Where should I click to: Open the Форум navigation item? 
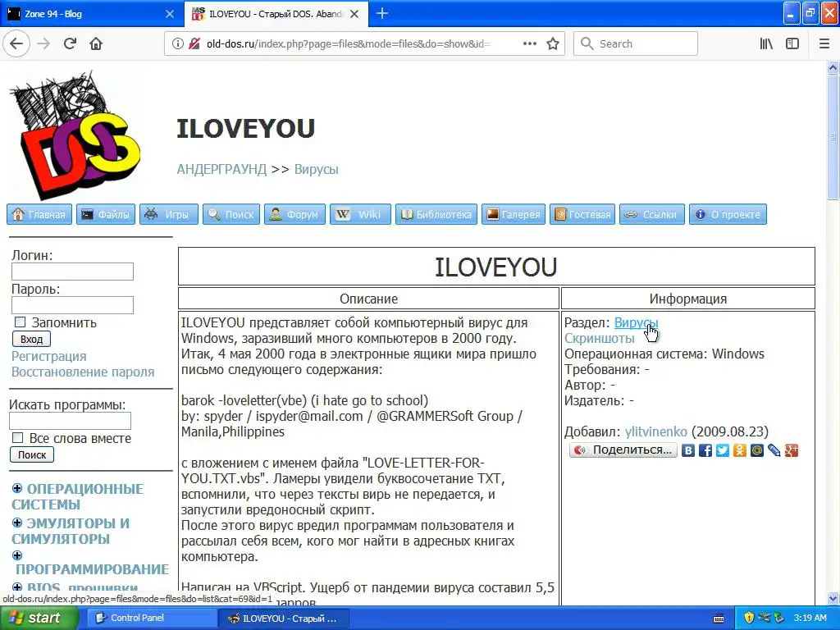click(294, 214)
